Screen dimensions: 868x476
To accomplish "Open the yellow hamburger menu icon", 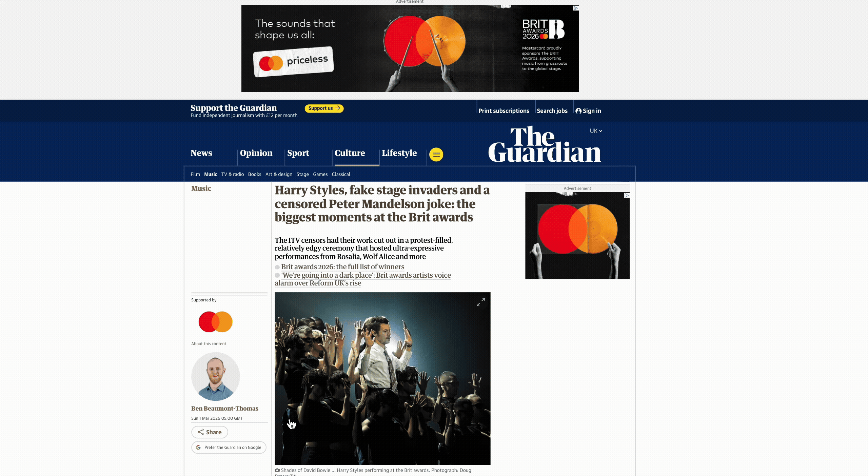I will [x=436, y=155].
